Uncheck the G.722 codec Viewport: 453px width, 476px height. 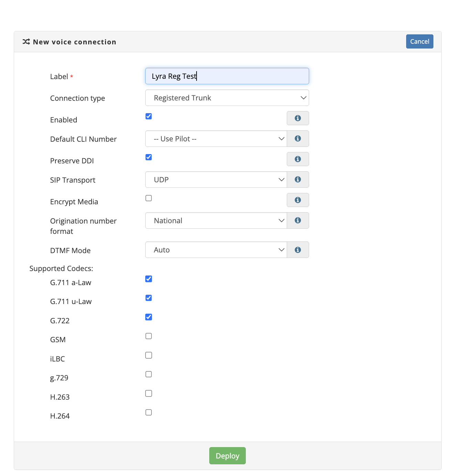tap(149, 317)
